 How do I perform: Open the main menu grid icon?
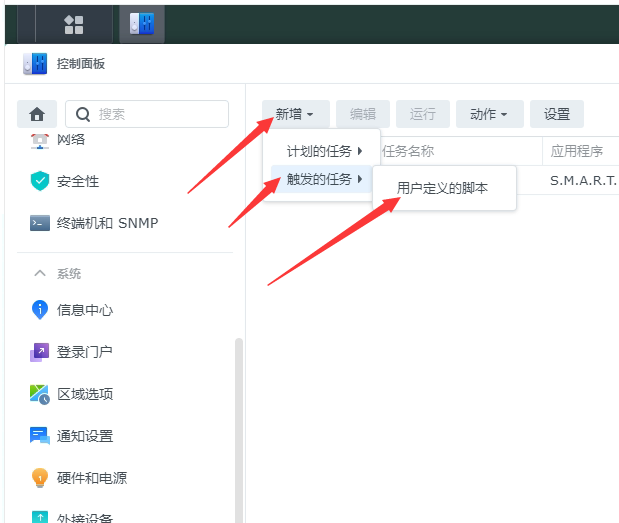[x=74, y=24]
